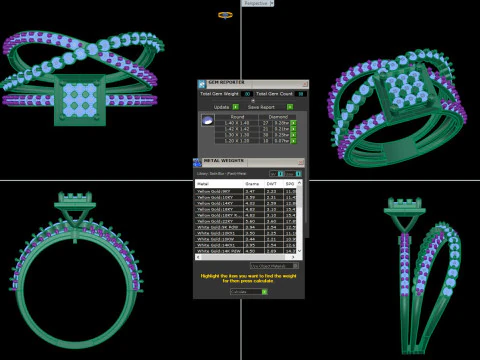
Task: Select the Yellow Gold 9KY row
Action: click(x=246, y=192)
